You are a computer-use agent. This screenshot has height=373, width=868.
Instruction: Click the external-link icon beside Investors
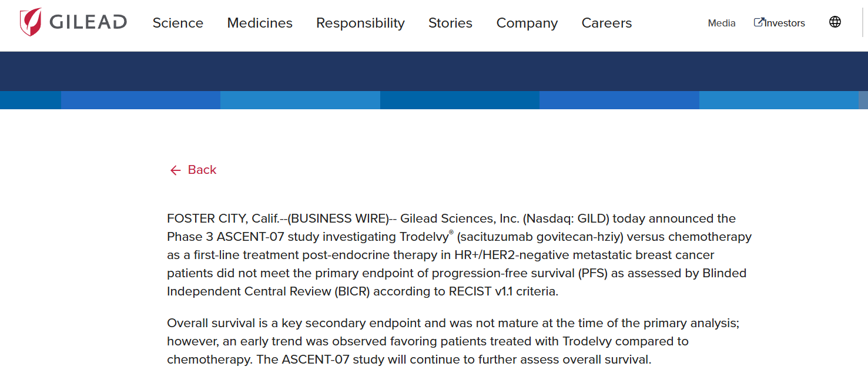(x=759, y=22)
